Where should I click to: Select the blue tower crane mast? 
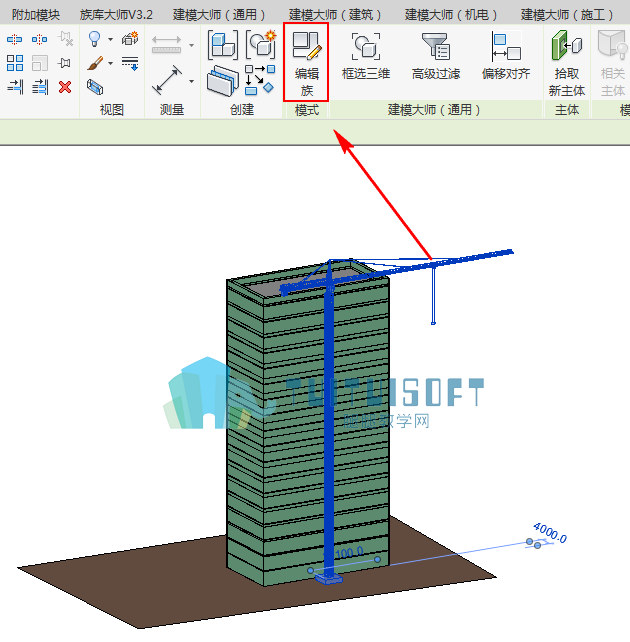[x=329, y=430]
